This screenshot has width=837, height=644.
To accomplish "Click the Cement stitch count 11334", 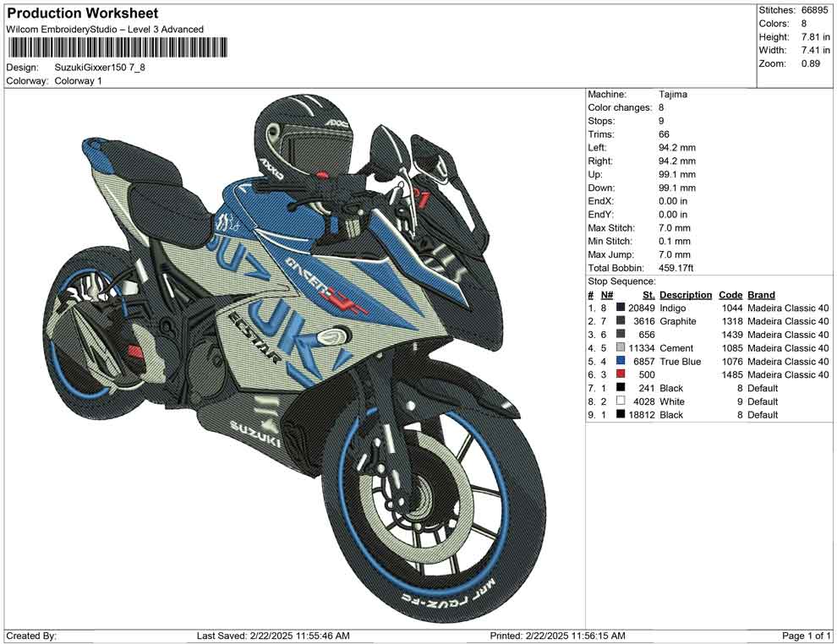I will tap(641, 348).
